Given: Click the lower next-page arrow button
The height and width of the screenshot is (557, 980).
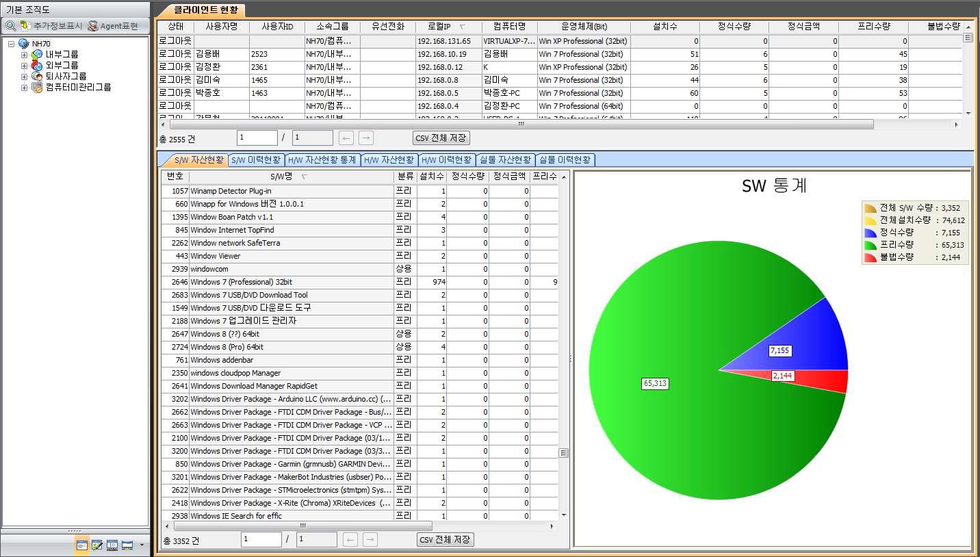Looking at the screenshot, I should 370,540.
